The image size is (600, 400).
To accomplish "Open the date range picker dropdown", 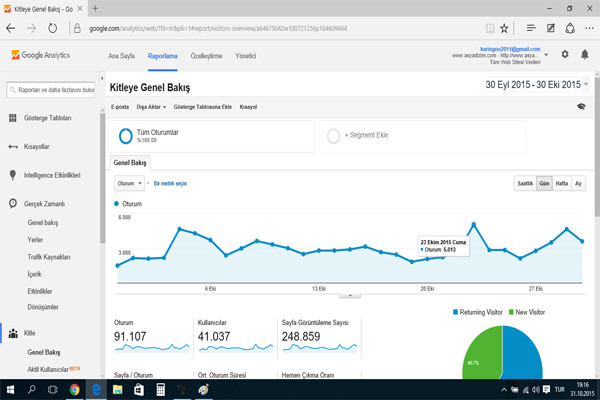I will (x=536, y=85).
